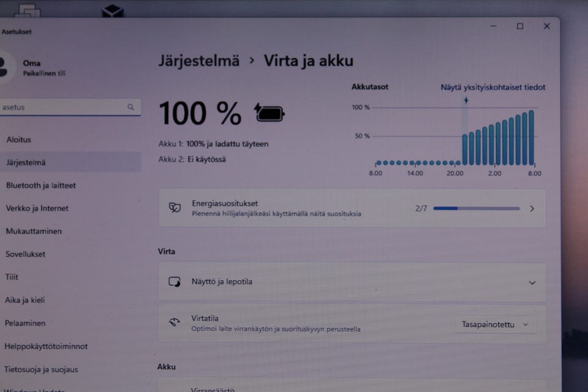588x392 pixels.
Task: Open the Energiasuositukset card
Action: coord(352,208)
